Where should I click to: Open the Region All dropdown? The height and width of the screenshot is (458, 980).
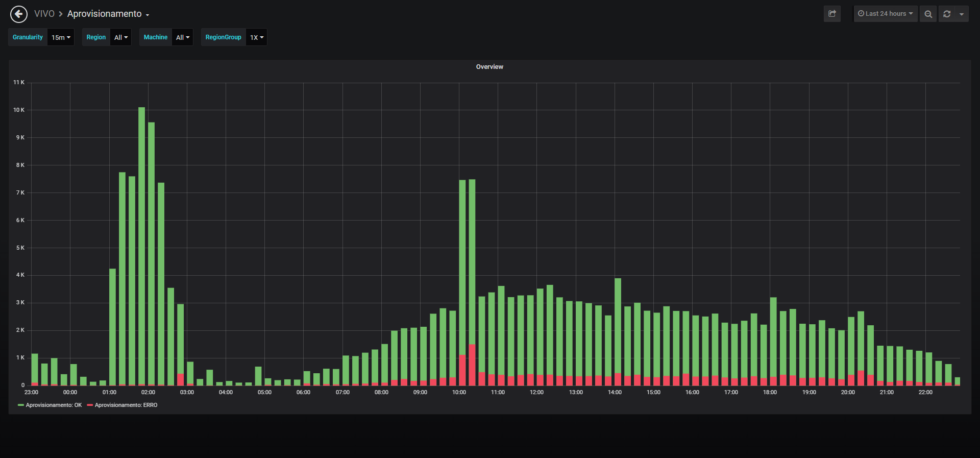121,37
